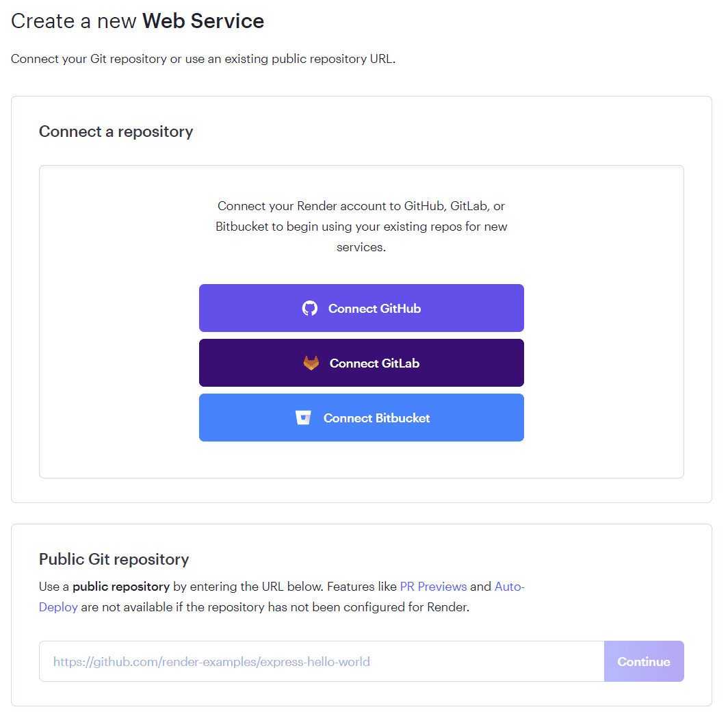Click the Connect Bitbucket label text
Screen dimensions: 728x716
376,418
